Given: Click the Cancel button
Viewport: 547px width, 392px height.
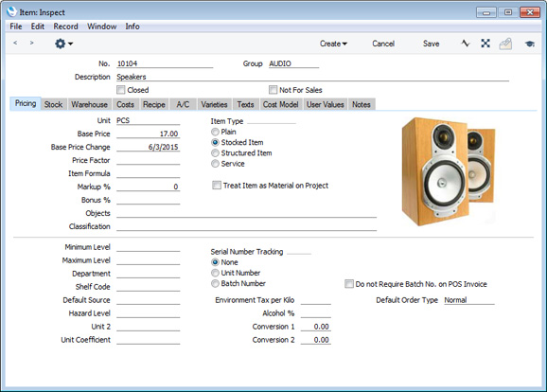Looking at the screenshot, I should pos(383,44).
